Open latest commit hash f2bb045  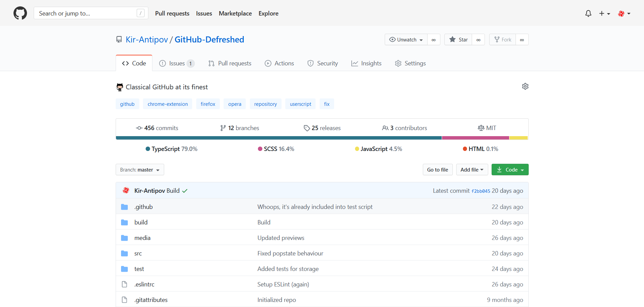[x=481, y=191]
